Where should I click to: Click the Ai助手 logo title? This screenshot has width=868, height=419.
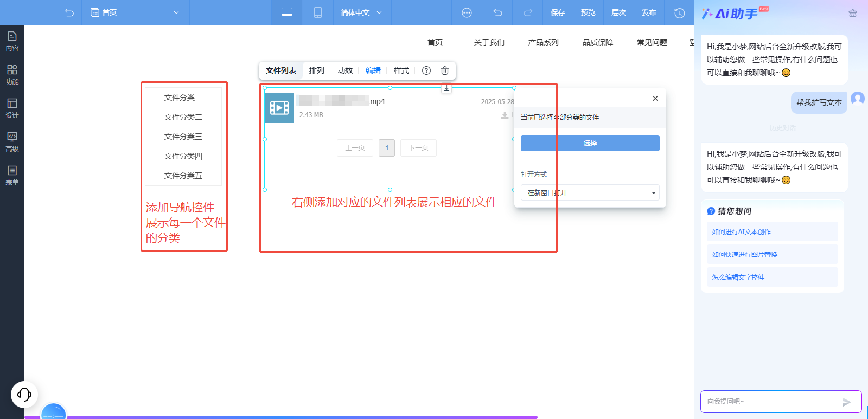tap(736, 14)
